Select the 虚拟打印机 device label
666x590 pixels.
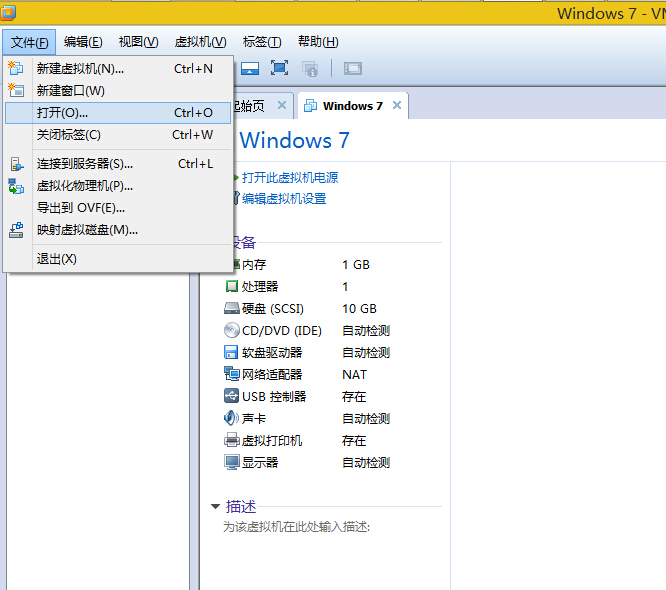(x=272, y=440)
